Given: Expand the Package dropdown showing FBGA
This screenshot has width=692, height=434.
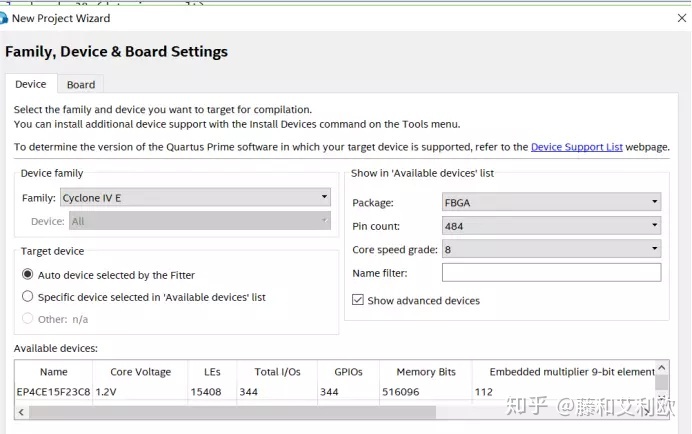Looking at the screenshot, I should (x=551, y=203).
